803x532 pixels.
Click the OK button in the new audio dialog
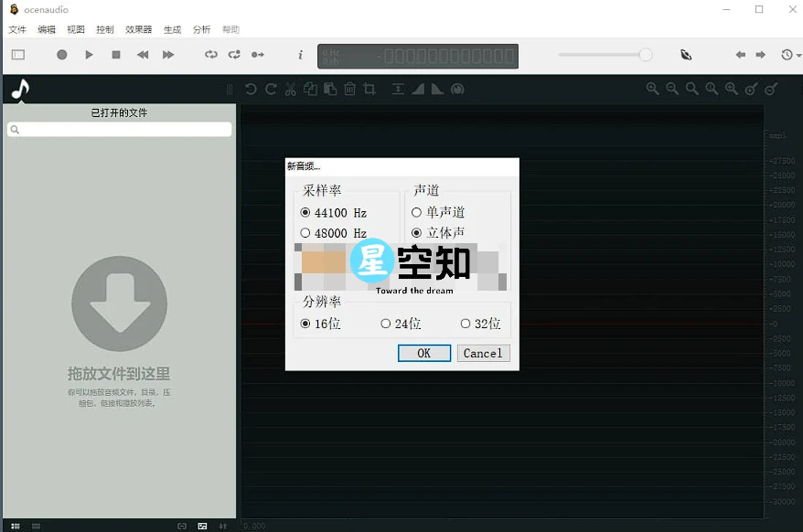pos(423,353)
